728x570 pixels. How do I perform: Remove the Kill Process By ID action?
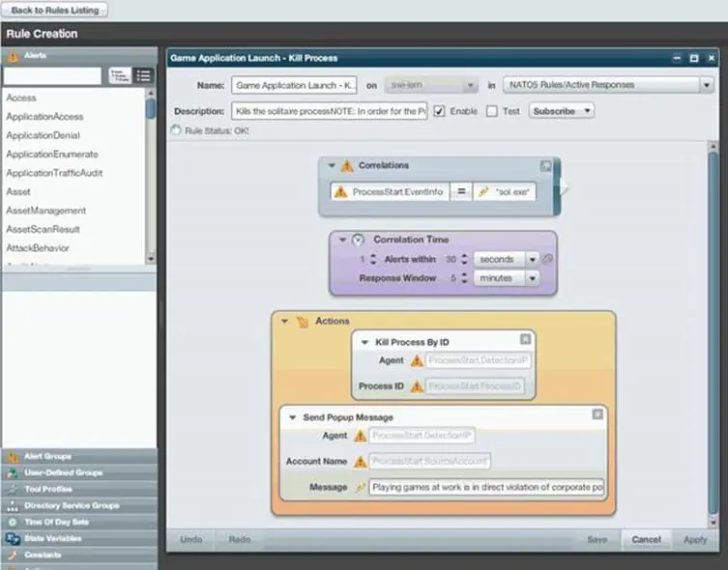pos(525,339)
